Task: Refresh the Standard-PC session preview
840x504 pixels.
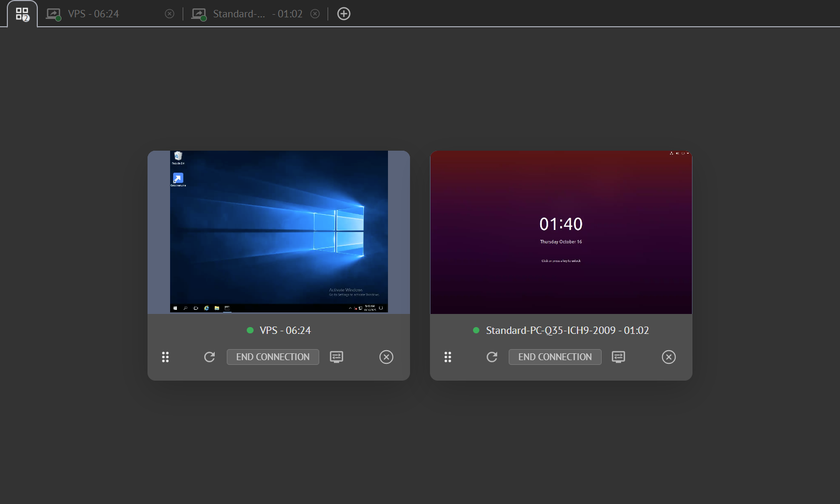Action: [x=492, y=357]
